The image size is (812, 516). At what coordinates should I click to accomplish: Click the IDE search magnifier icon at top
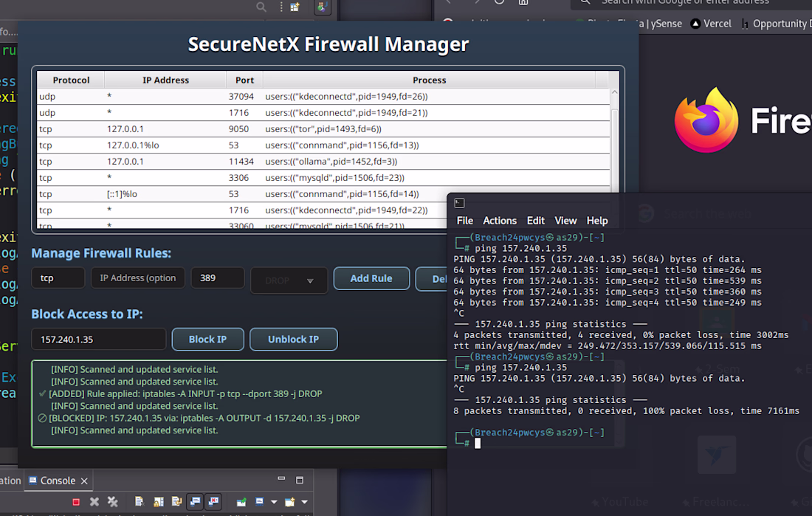(261, 7)
